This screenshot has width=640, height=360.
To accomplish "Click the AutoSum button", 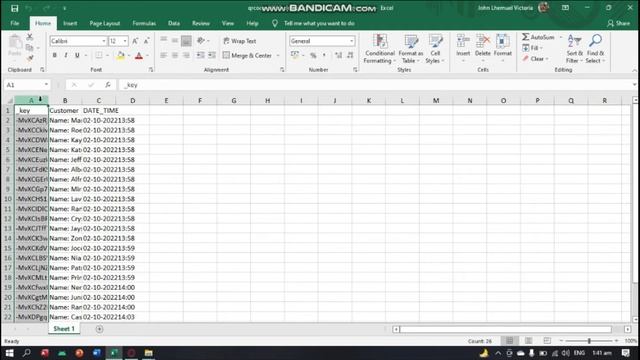I will (x=538, y=37).
